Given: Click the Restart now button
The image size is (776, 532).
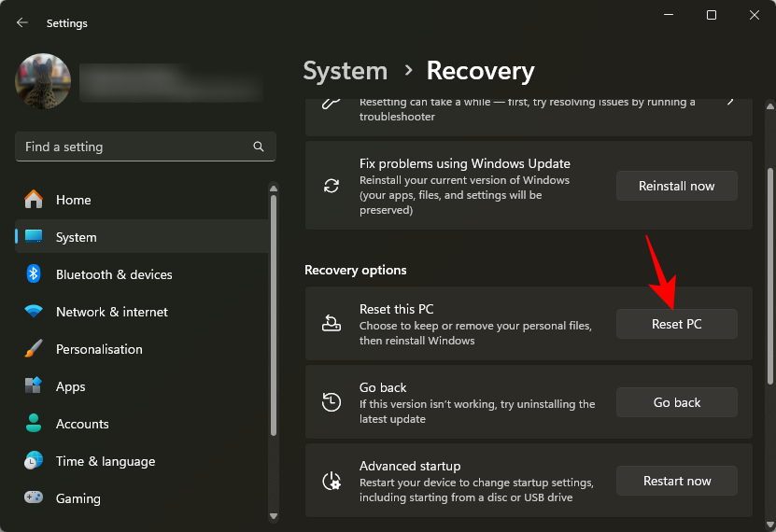Looking at the screenshot, I should pyautogui.click(x=676, y=481).
